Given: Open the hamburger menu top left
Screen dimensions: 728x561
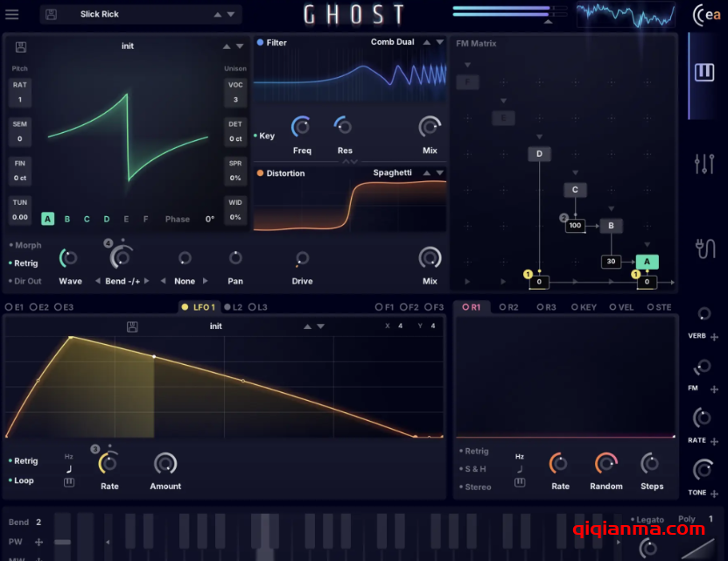Looking at the screenshot, I should pos(12,13).
